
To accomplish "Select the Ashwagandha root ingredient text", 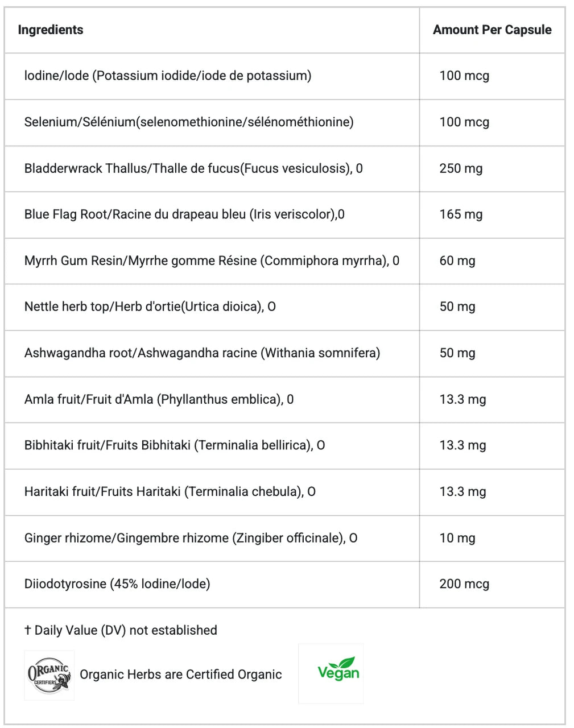I will [202, 353].
